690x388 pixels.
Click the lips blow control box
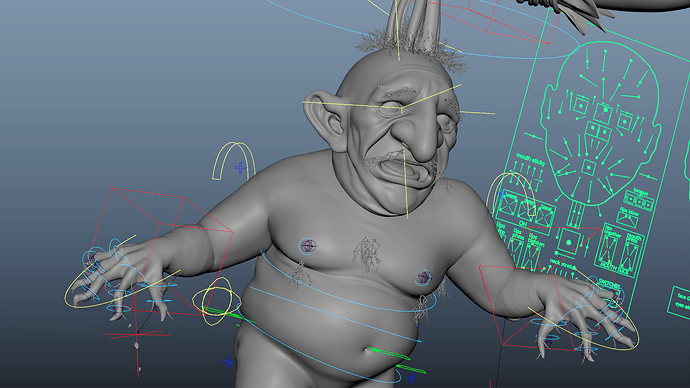[628, 218]
